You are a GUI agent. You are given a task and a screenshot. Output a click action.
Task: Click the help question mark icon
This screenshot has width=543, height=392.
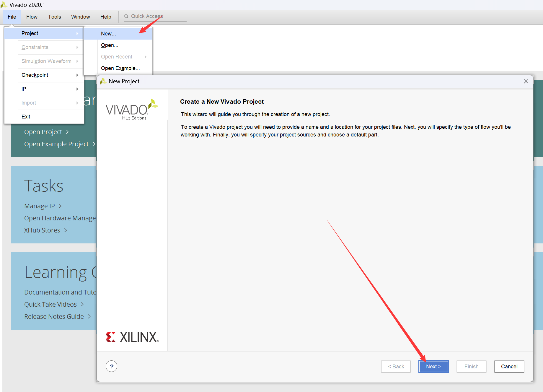pyautogui.click(x=111, y=366)
